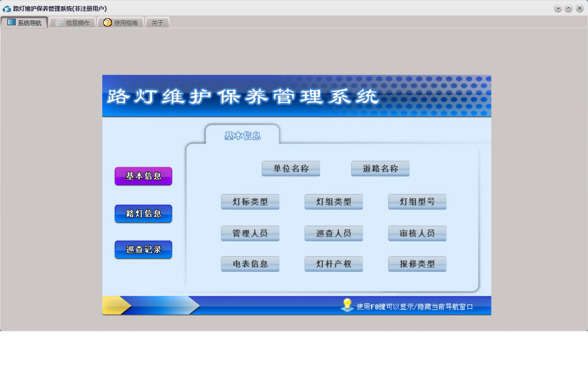
Task: Click the 基本信息 panel tab header
Action: 243,136
